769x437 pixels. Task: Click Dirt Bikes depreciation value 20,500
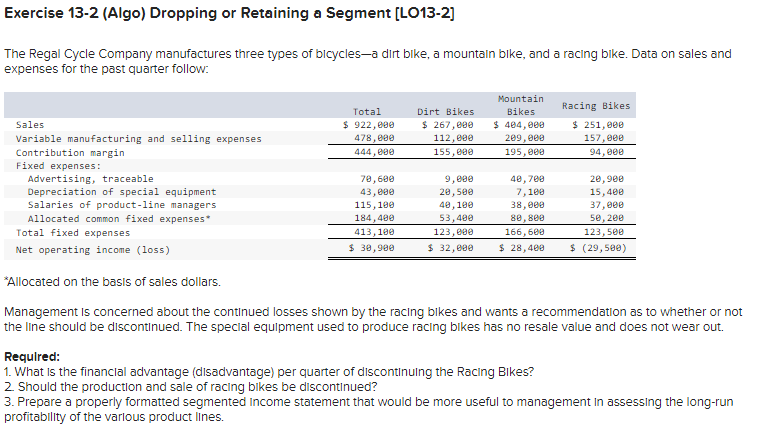[x=456, y=192]
